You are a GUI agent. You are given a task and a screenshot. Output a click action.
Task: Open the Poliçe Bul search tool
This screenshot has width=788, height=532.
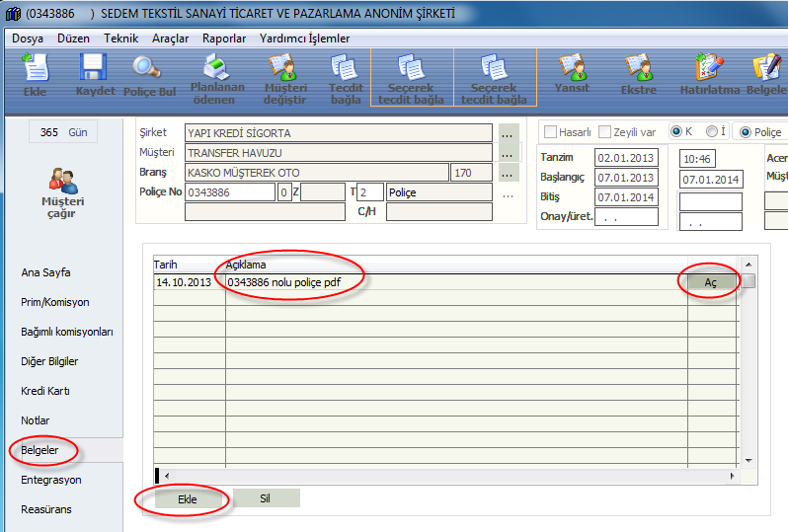pyautogui.click(x=149, y=75)
